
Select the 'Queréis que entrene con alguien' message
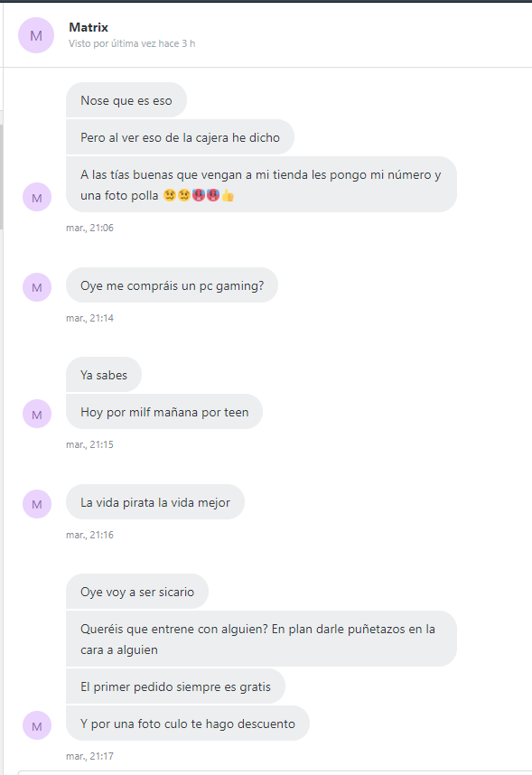(262, 639)
